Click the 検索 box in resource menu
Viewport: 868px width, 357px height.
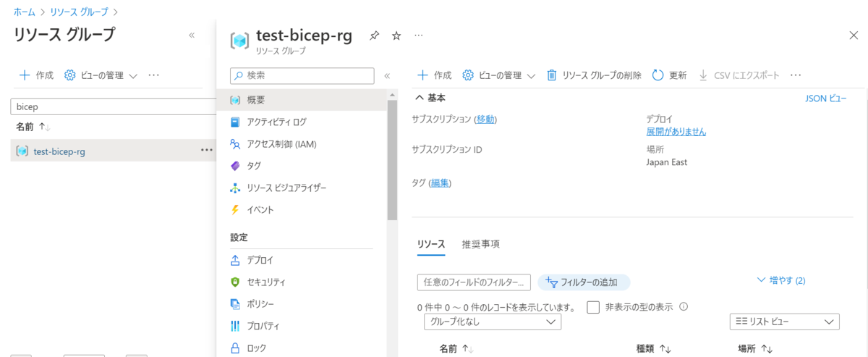pos(302,75)
